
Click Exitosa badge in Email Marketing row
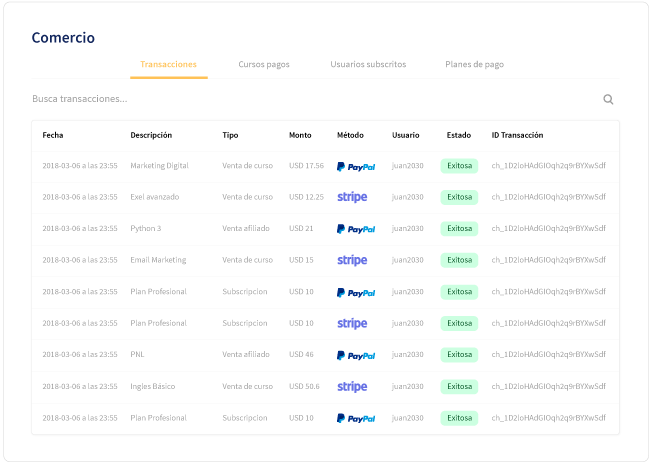pos(459,260)
